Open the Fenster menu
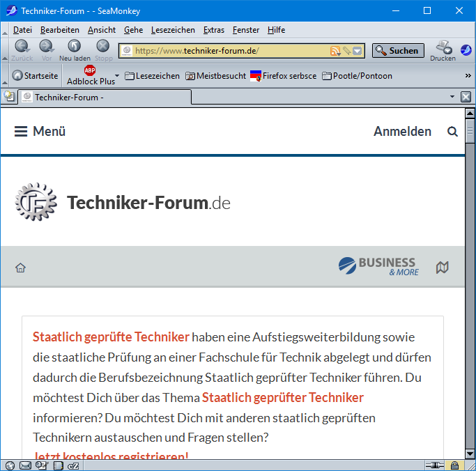This screenshot has height=471, width=476. pos(246,30)
